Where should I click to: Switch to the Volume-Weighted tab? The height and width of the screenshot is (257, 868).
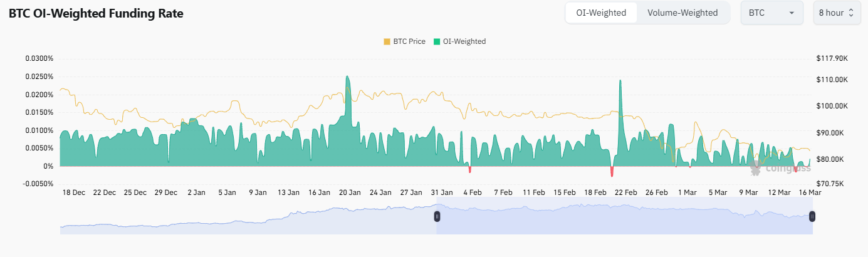tap(682, 13)
